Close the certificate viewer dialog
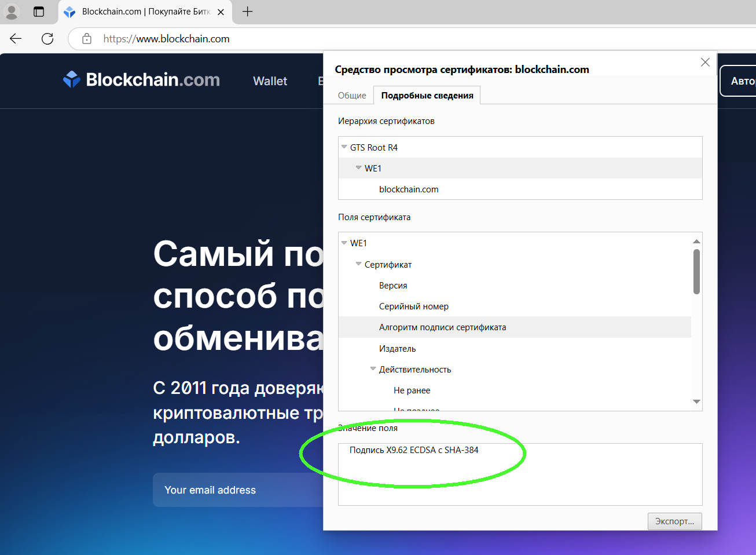This screenshot has width=756, height=555. tap(705, 62)
